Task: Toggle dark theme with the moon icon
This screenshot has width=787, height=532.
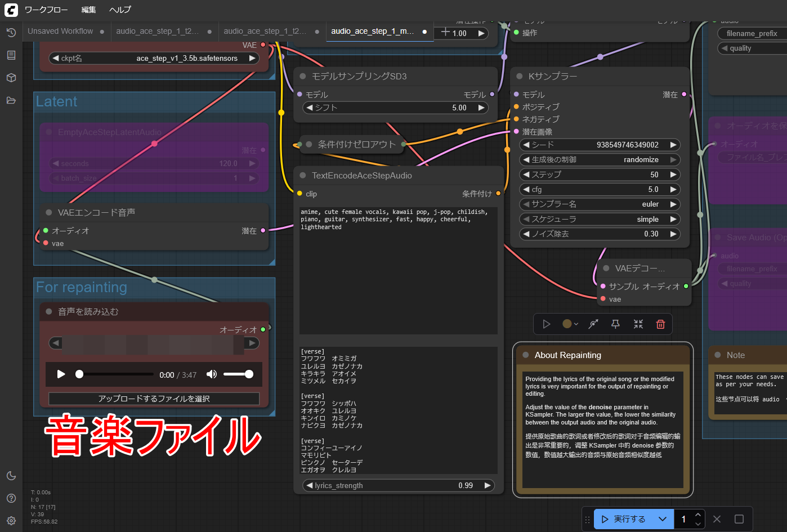Action: point(11,476)
